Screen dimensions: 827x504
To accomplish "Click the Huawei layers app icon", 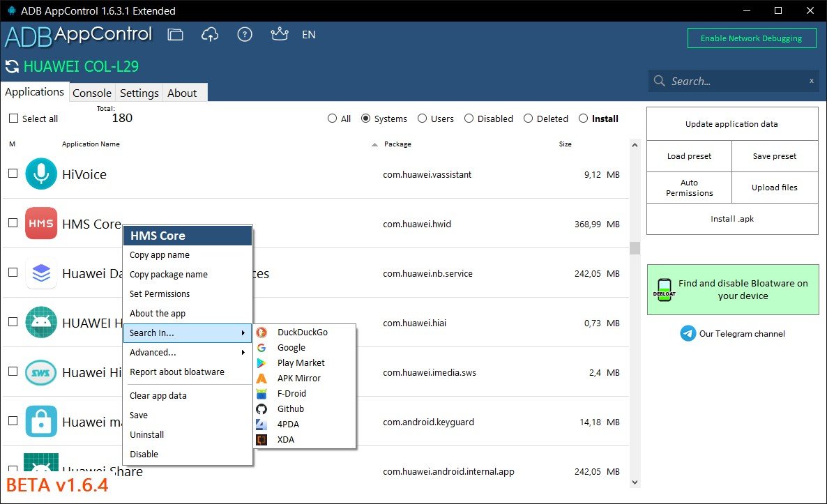I will pos(41,273).
